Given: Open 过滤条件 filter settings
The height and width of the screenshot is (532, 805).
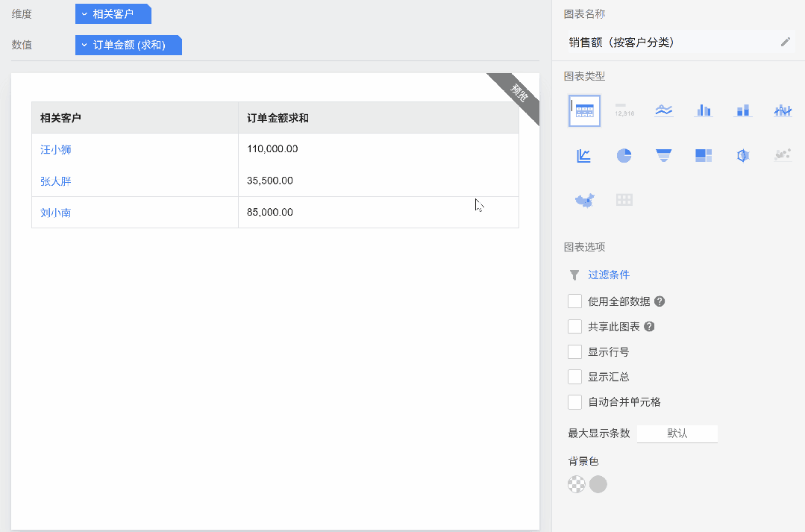Looking at the screenshot, I should coord(608,275).
